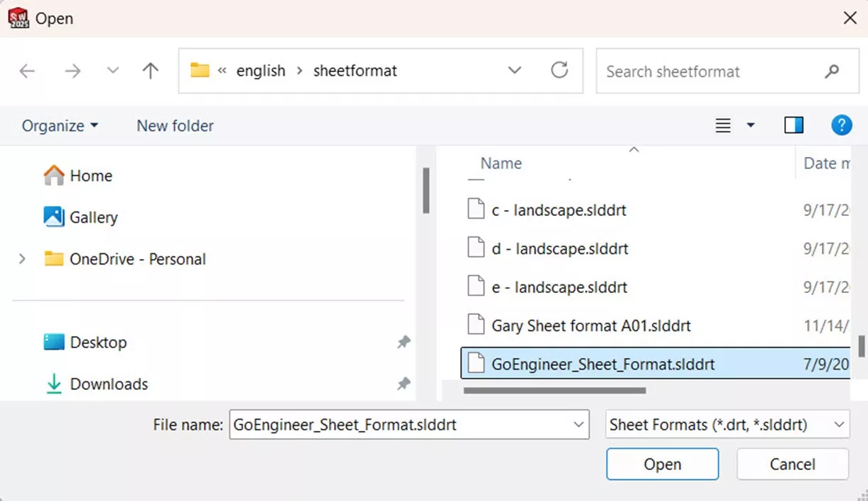Select Home in the sidebar
The height and width of the screenshot is (501, 868).
[91, 175]
